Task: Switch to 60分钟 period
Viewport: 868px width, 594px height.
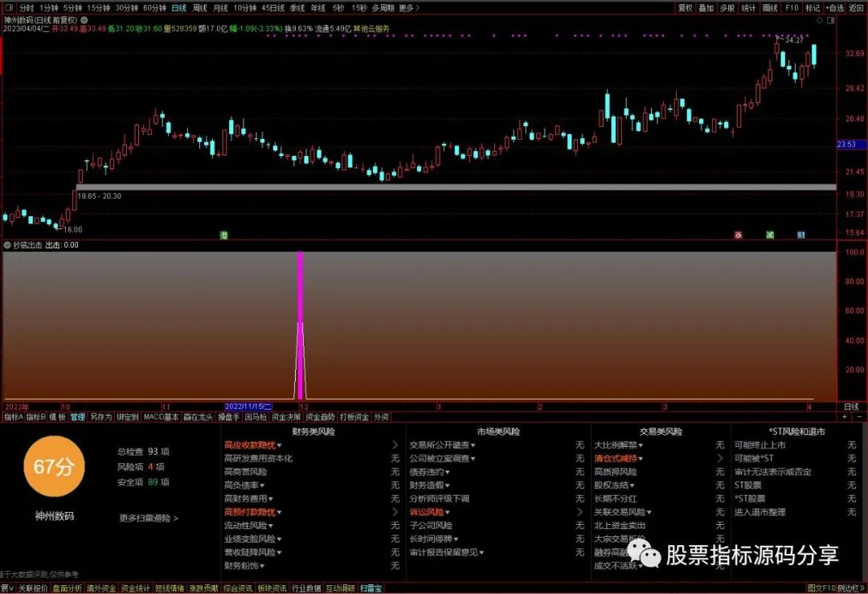Action: [154, 8]
